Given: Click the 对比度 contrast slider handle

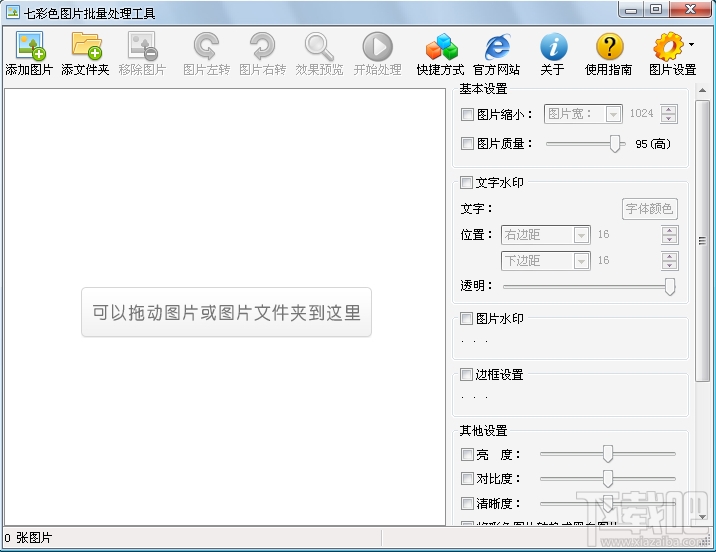Looking at the screenshot, I should click(607, 478).
